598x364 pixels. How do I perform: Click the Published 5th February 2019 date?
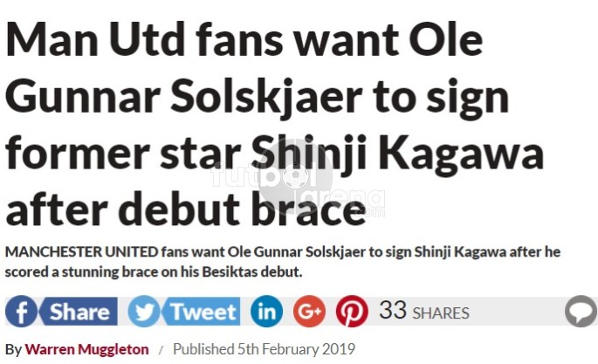coord(264,349)
